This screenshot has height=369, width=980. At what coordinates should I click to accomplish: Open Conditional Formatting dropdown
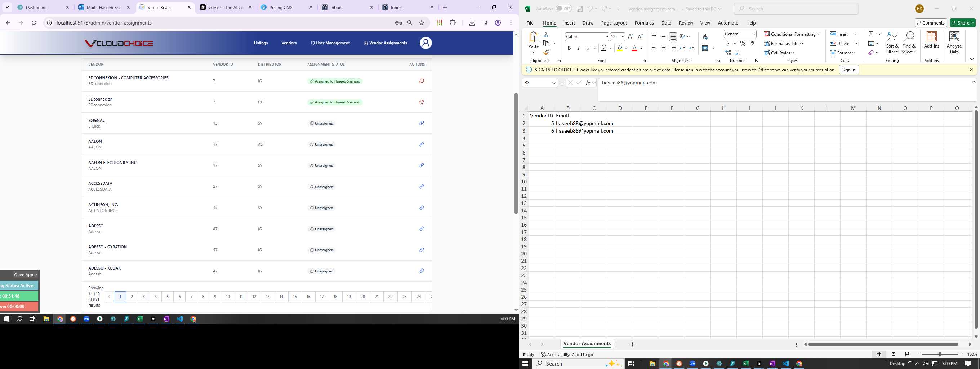click(x=791, y=34)
